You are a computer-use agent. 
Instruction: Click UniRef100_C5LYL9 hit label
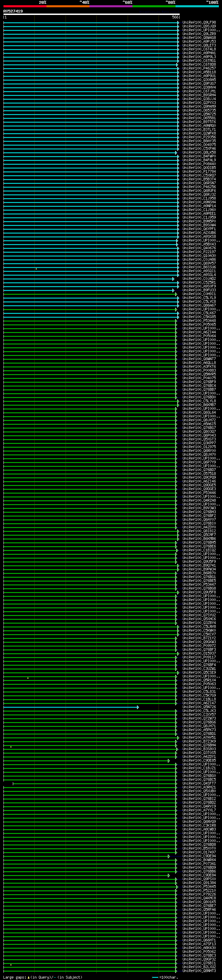(x=199, y=298)
